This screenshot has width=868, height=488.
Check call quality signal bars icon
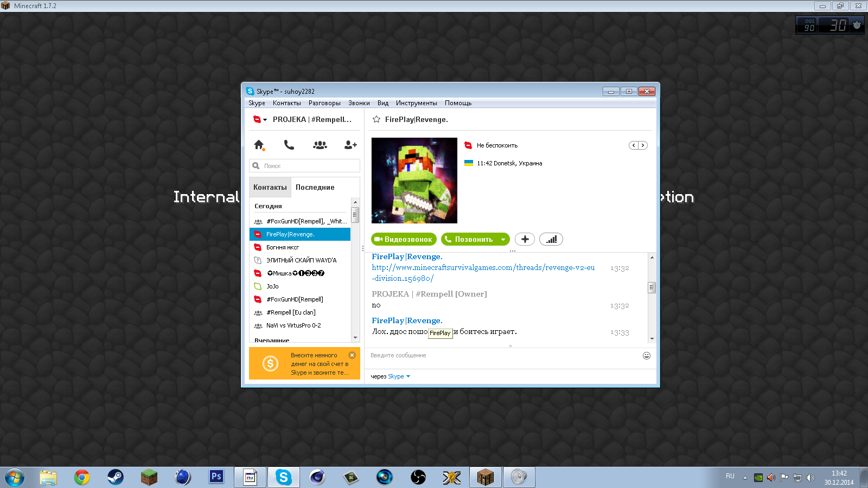click(551, 239)
